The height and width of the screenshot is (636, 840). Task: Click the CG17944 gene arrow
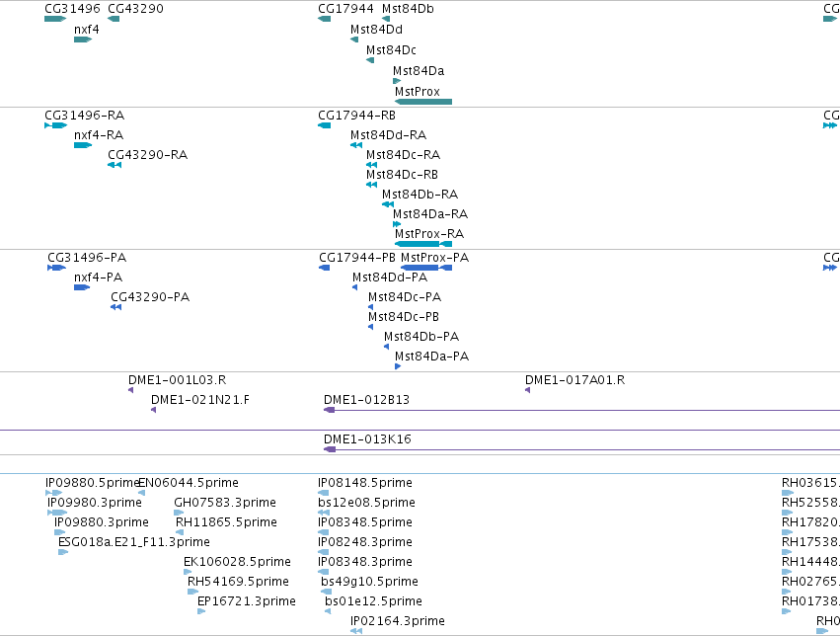point(324,19)
